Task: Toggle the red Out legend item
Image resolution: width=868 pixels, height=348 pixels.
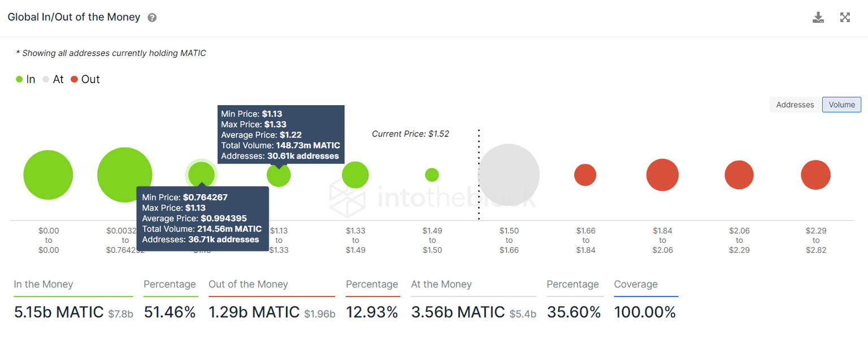Action: (x=85, y=80)
